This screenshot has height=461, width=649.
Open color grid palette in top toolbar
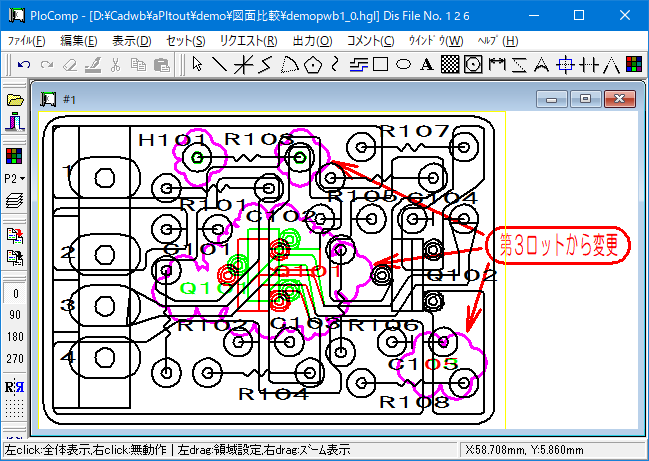pos(634,65)
